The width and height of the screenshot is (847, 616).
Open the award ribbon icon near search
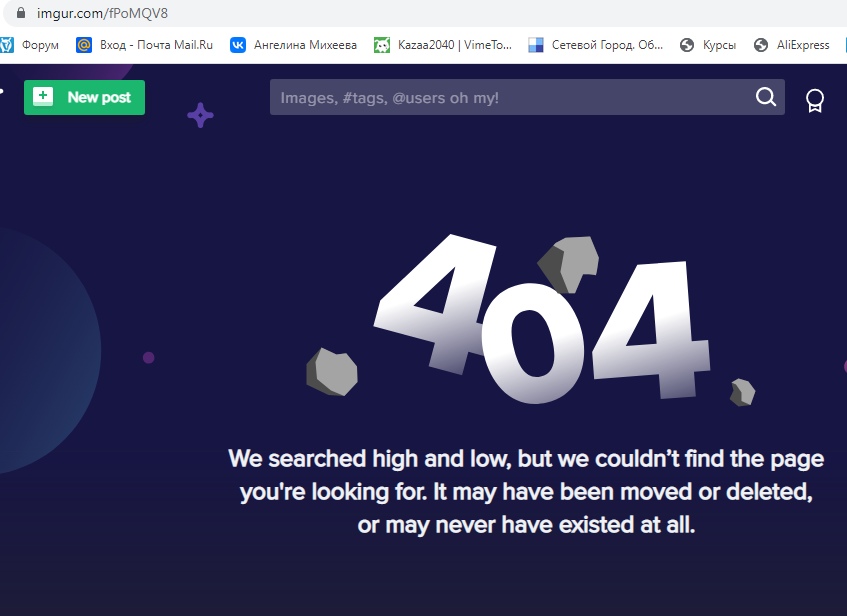coord(815,100)
